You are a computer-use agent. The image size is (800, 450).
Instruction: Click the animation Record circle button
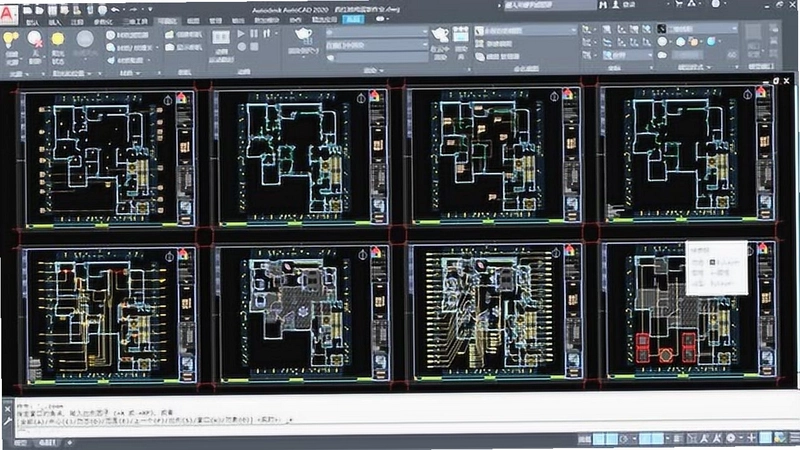coord(242,47)
